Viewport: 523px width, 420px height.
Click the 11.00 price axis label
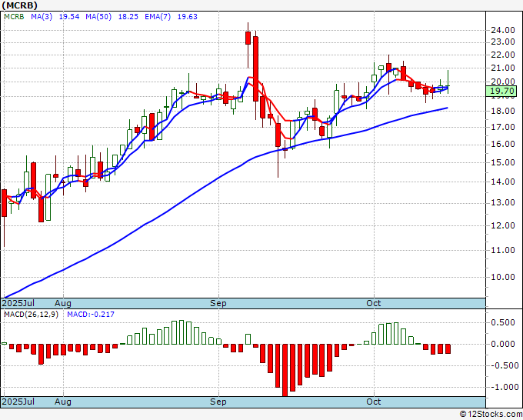[x=503, y=250]
